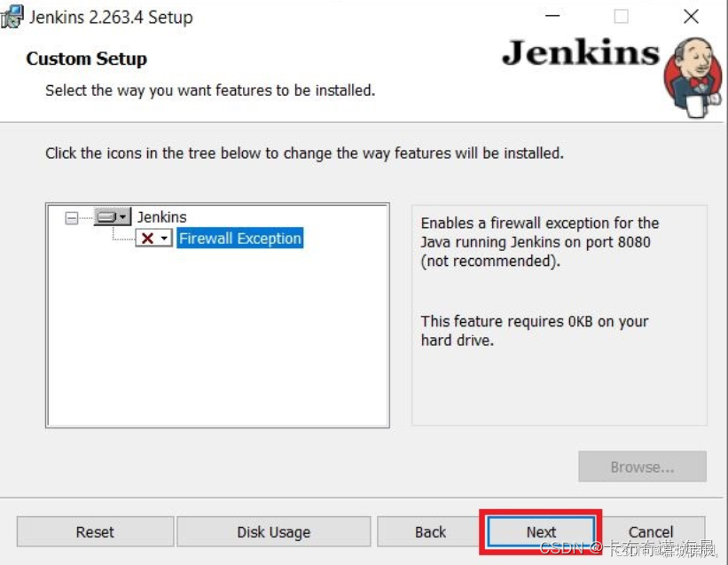Viewport: 728px width, 565px height.
Task: Select the Jenkins tree item
Action: click(161, 216)
